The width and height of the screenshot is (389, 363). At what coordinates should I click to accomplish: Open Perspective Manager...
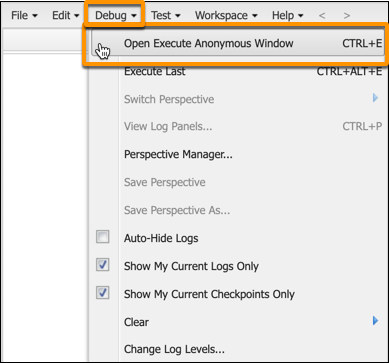238,155
